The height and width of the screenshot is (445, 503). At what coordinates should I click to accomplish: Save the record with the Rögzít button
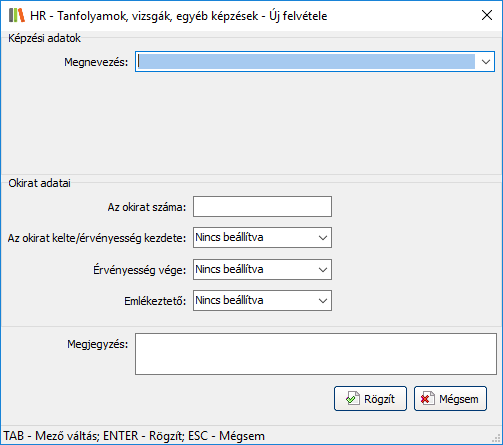tap(370, 399)
